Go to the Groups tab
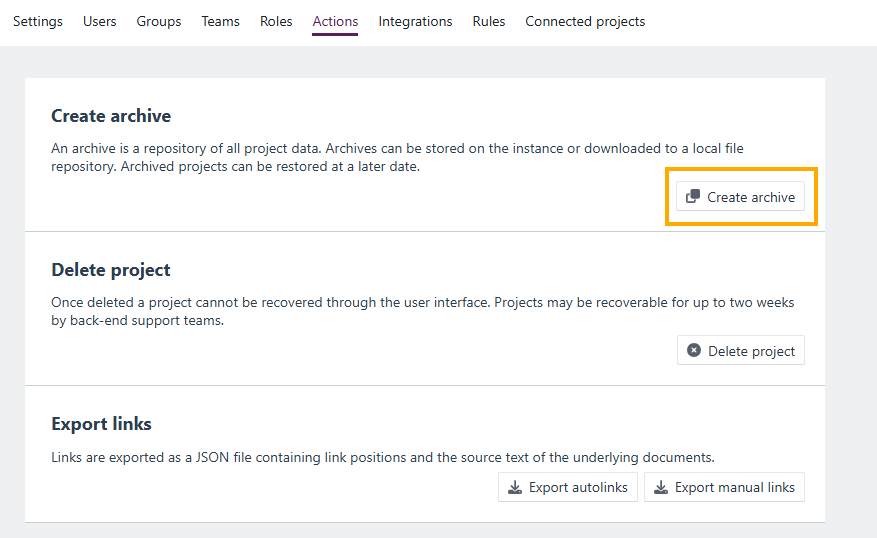 click(x=159, y=21)
